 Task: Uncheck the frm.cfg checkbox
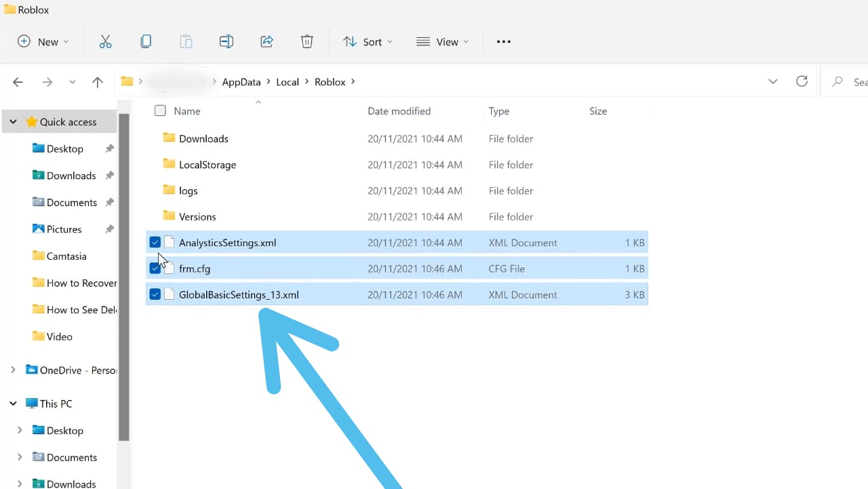point(155,269)
